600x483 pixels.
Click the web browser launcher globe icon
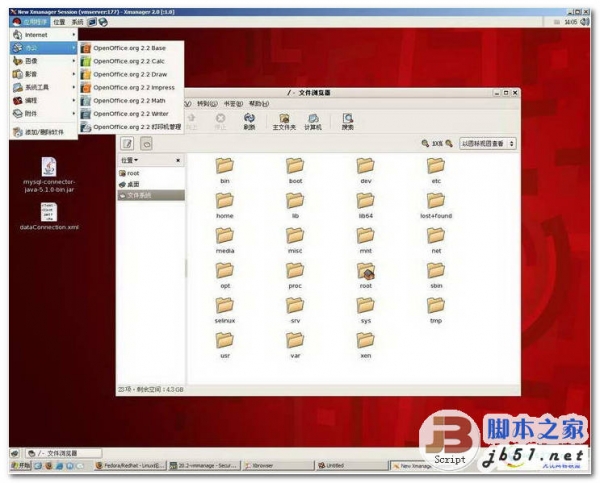(x=103, y=22)
